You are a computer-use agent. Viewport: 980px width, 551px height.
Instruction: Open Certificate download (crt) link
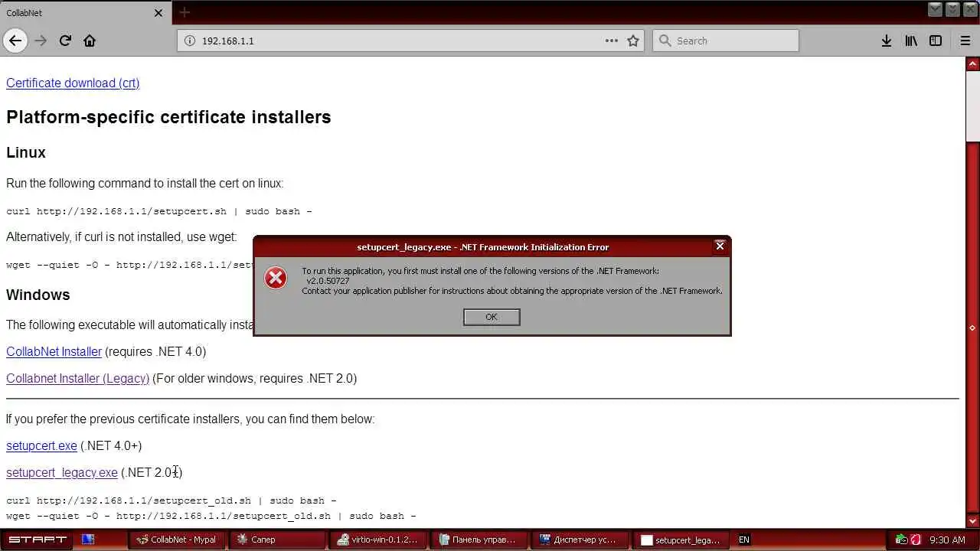pos(73,83)
